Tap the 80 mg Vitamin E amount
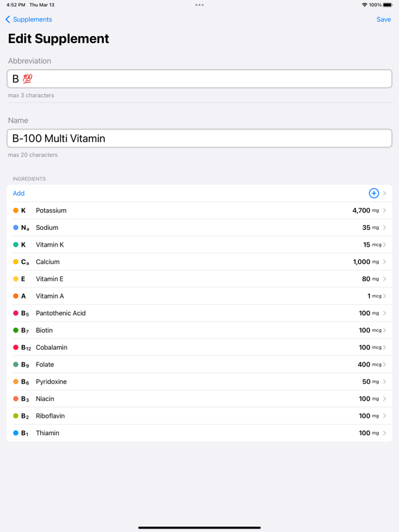 (x=371, y=279)
